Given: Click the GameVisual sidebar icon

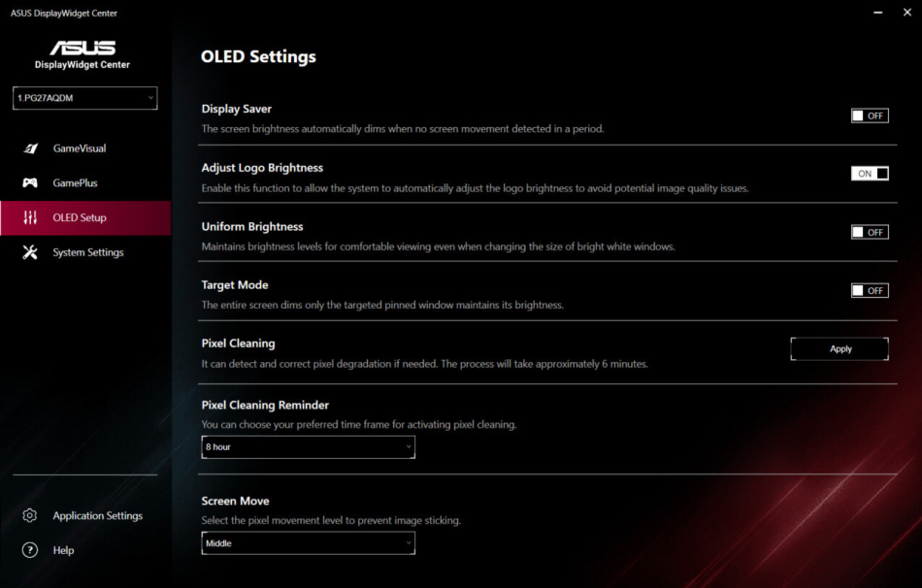Looking at the screenshot, I should click(30, 148).
